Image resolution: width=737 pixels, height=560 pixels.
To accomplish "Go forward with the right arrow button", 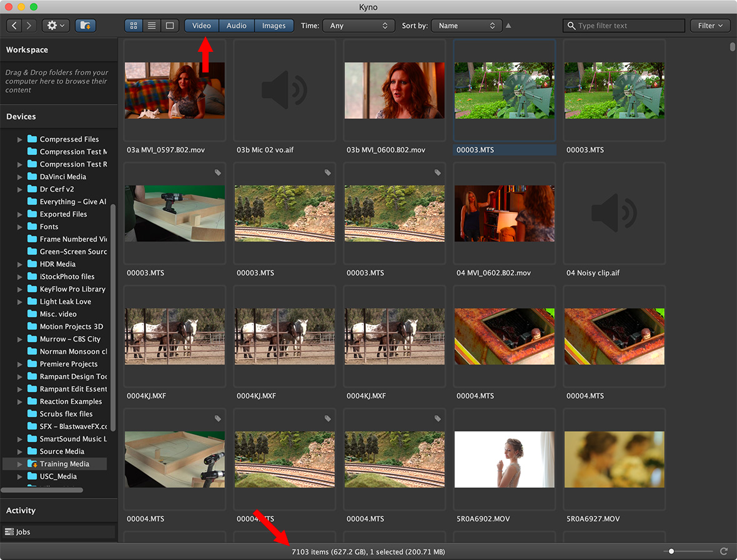I will tap(29, 26).
